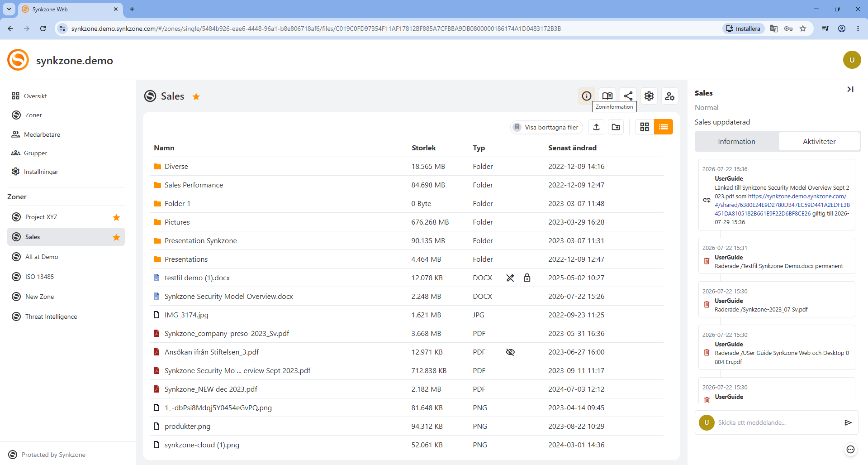Select the ISO 13485 zone
This screenshot has width=868, height=465.
click(x=66, y=277)
